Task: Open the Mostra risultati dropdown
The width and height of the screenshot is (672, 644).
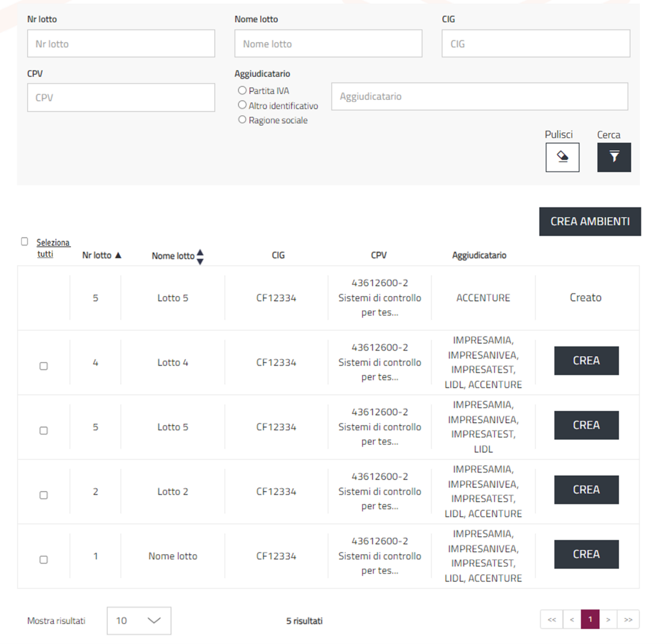Action: point(139,621)
